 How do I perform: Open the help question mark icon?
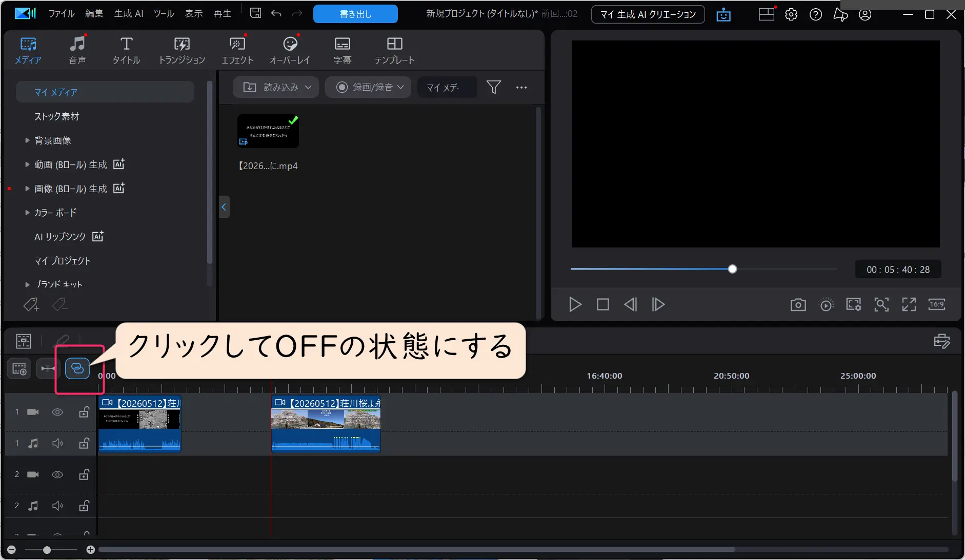[x=816, y=14]
